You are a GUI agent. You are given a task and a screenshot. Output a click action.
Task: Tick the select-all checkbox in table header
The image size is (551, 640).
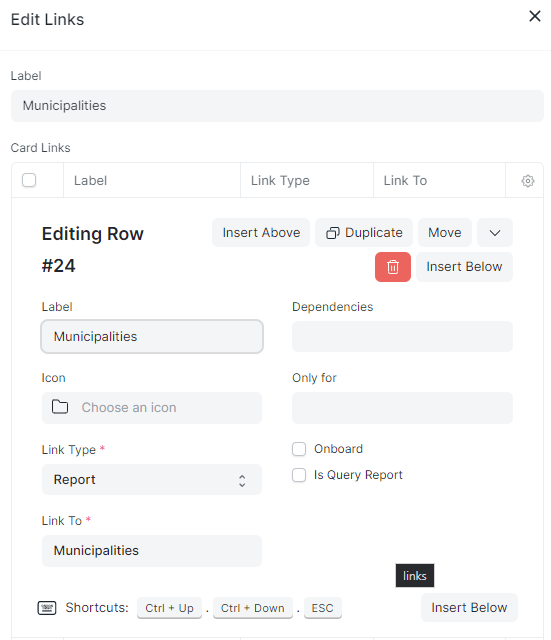point(29,180)
